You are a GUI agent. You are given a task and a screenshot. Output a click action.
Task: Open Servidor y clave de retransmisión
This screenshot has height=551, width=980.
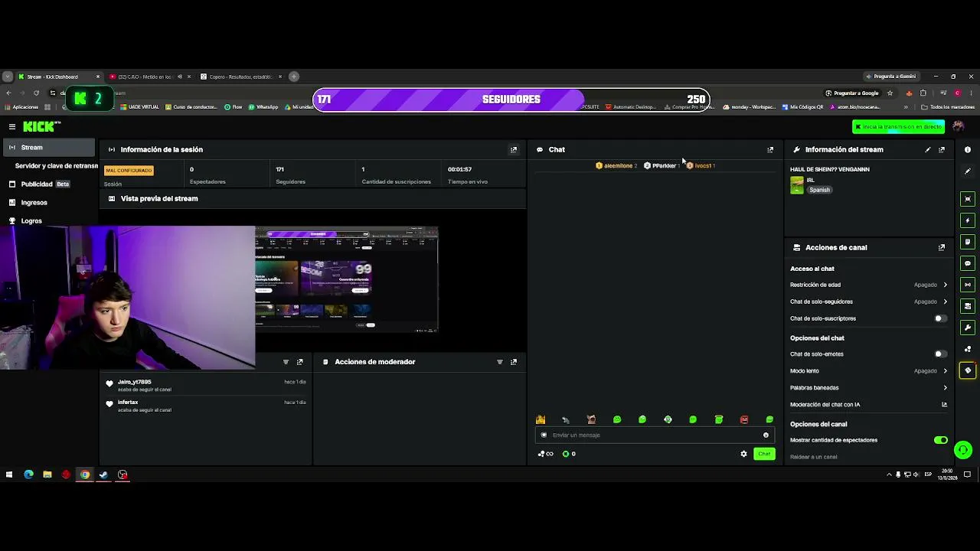57,166
